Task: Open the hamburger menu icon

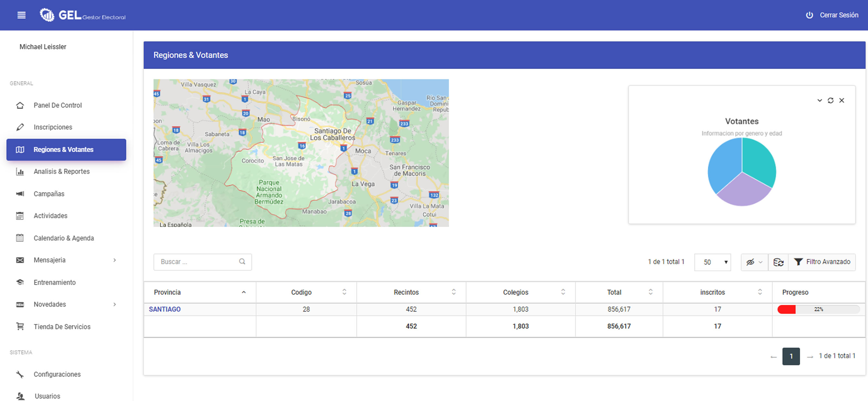Action: (x=21, y=15)
